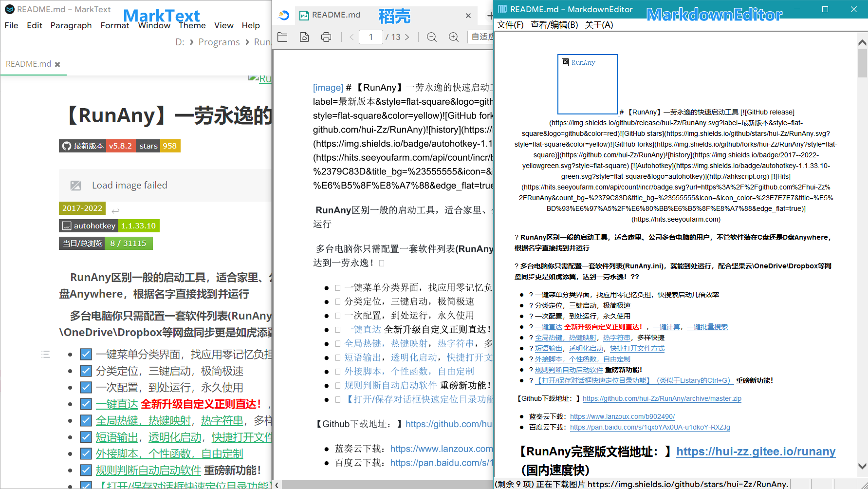This screenshot has width=868, height=489.
Task: Click the stars 958 badge in MarkText
Action: pyautogui.click(x=158, y=146)
